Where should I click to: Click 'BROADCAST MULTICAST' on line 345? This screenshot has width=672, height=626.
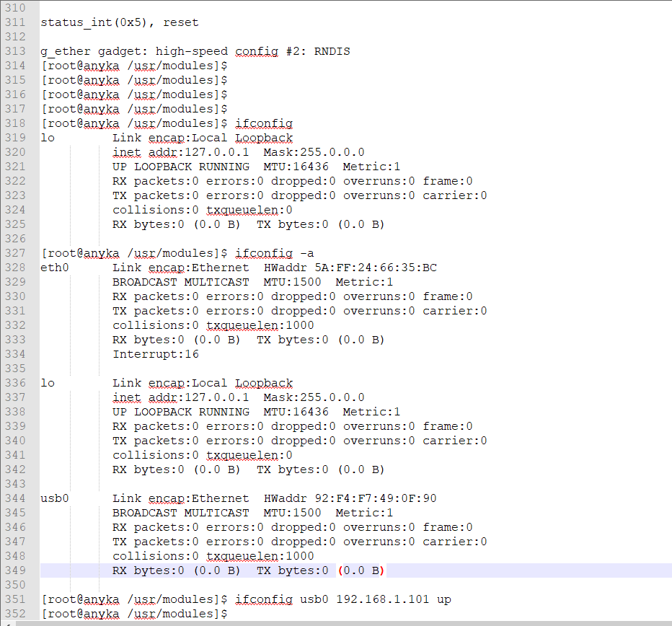pos(181,513)
